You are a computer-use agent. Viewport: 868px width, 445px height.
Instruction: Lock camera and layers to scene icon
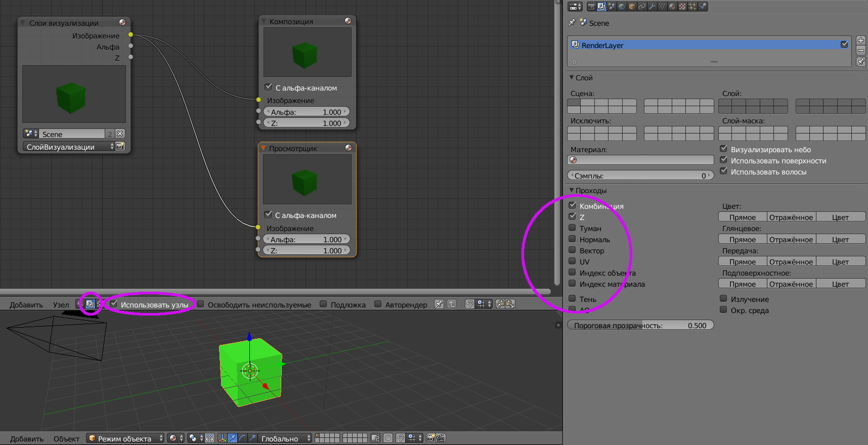(x=375, y=438)
